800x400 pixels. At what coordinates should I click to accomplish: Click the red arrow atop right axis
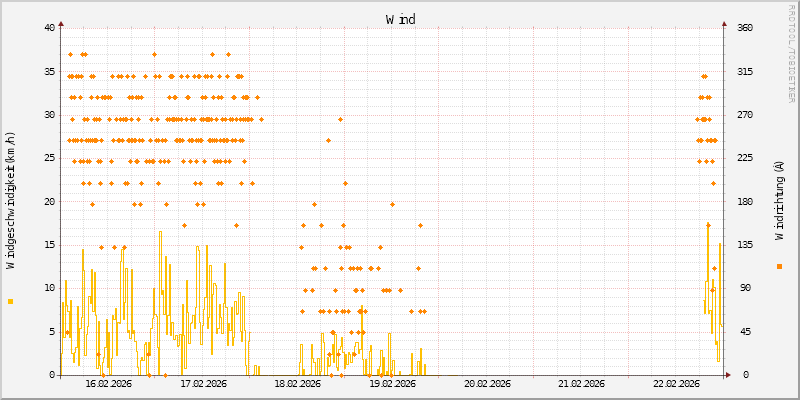point(724,23)
